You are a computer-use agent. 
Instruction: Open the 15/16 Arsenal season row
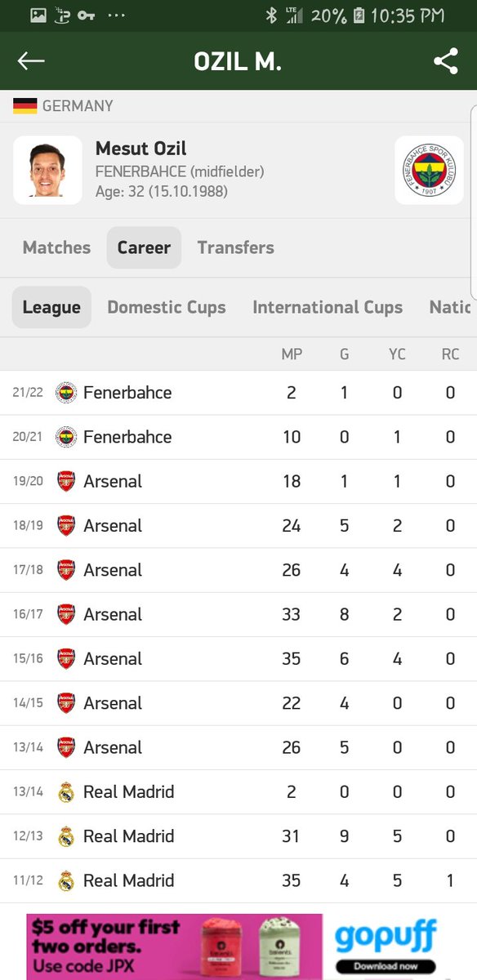pos(238,659)
